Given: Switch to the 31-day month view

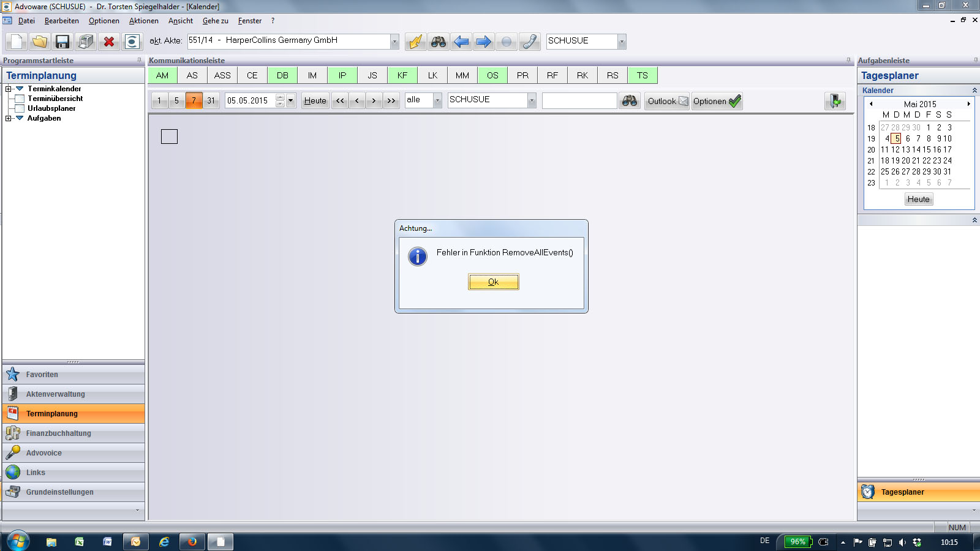Looking at the screenshot, I should (211, 100).
